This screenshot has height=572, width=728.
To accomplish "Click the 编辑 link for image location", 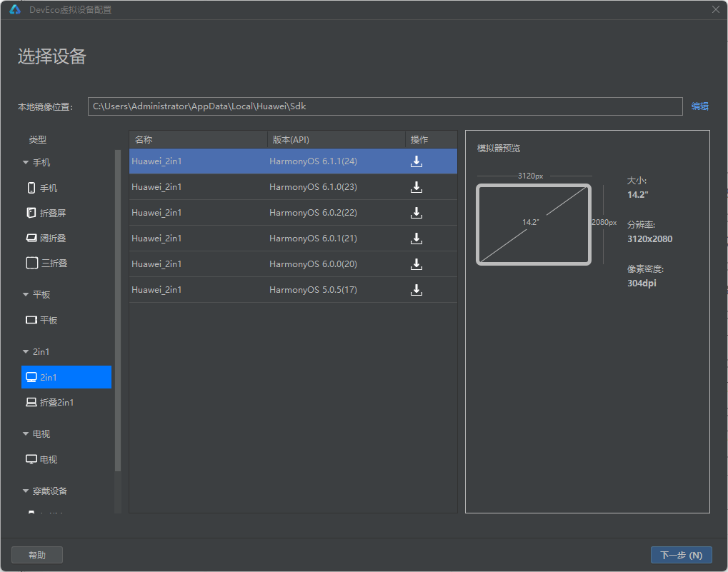I will 699,106.
